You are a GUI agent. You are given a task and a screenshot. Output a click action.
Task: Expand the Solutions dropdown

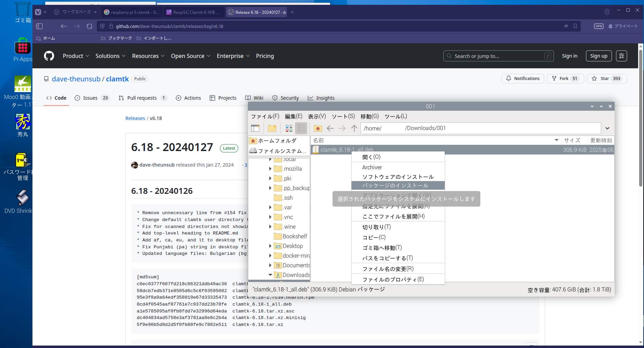(x=110, y=56)
